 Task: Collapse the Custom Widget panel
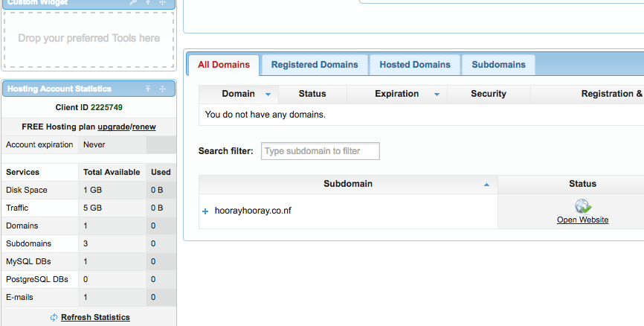(x=148, y=2)
